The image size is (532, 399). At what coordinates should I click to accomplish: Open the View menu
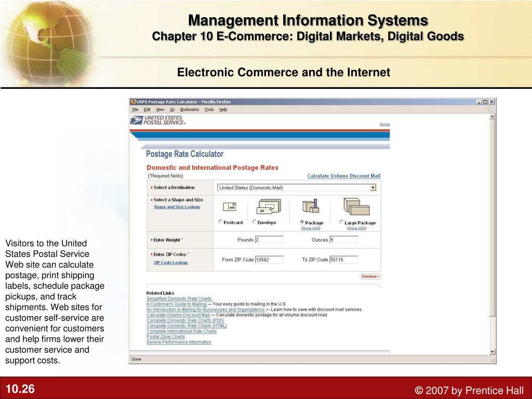coord(160,110)
